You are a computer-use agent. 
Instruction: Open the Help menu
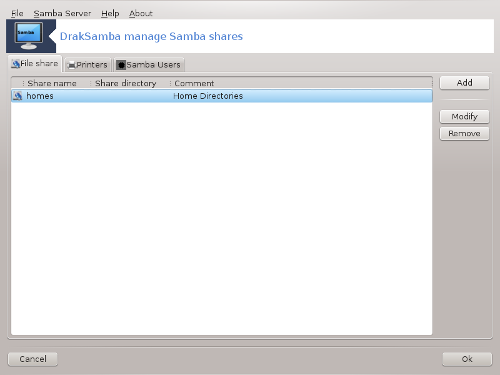(110, 13)
